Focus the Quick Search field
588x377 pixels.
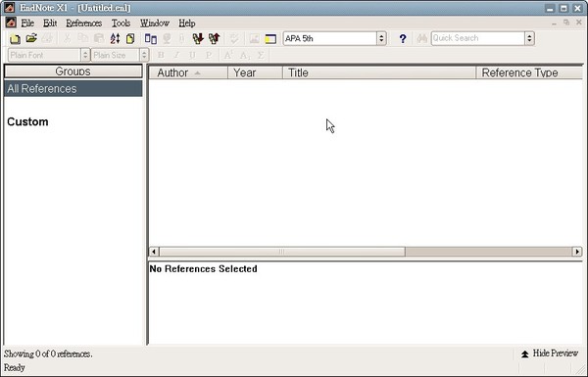click(x=478, y=38)
